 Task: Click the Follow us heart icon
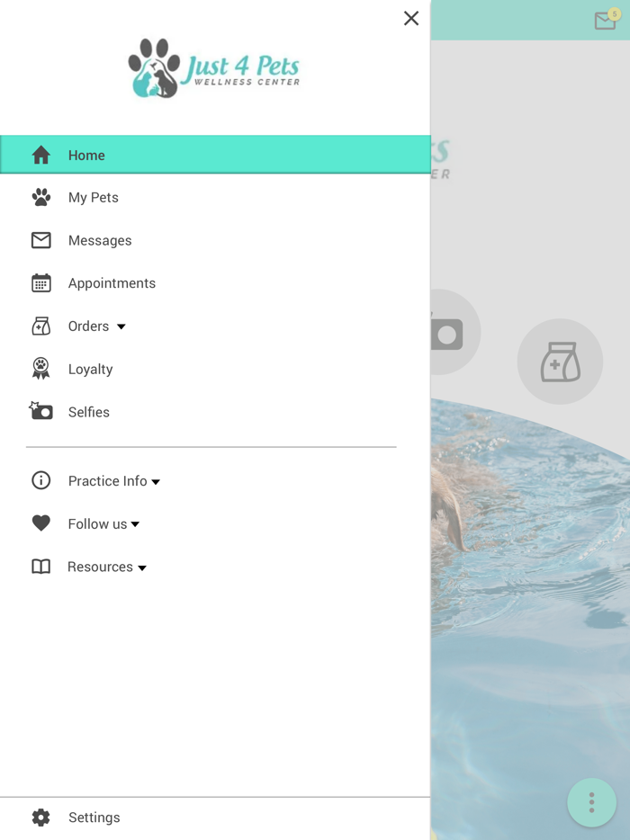pyautogui.click(x=40, y=523)
